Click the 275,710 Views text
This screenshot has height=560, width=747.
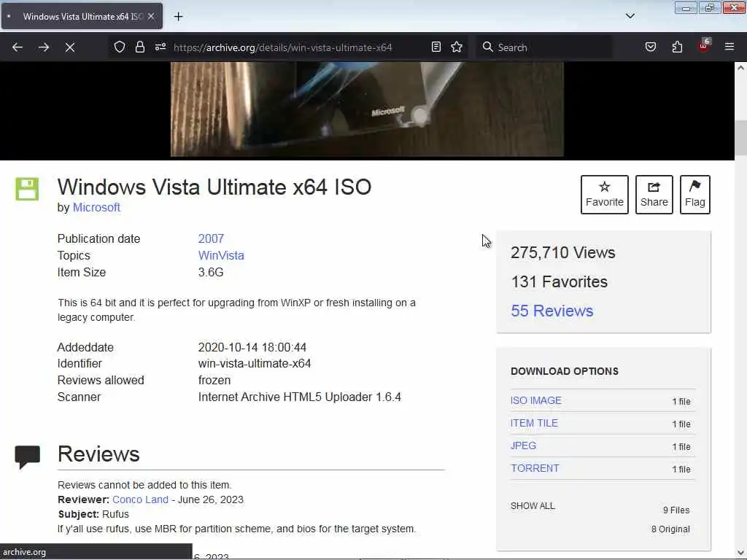coord(562,253)
